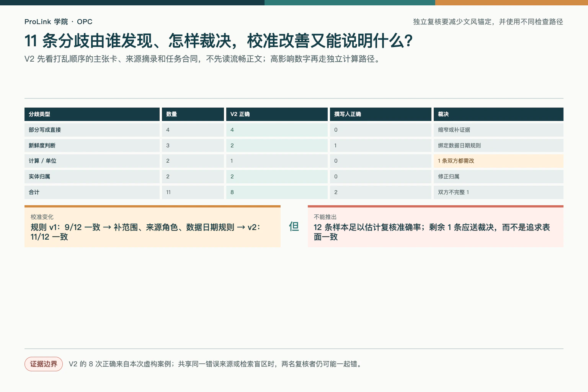Click the 绑定数据日期规则 cell
The width and height of the screenshot is (588, 392).
[x=498, y=145]
